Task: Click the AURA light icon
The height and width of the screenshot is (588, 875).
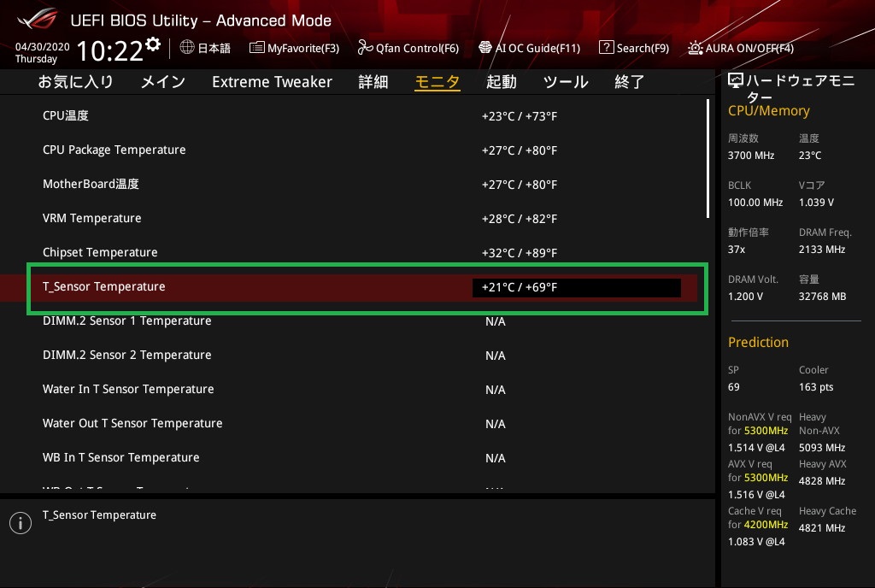Action: (695, 48)
